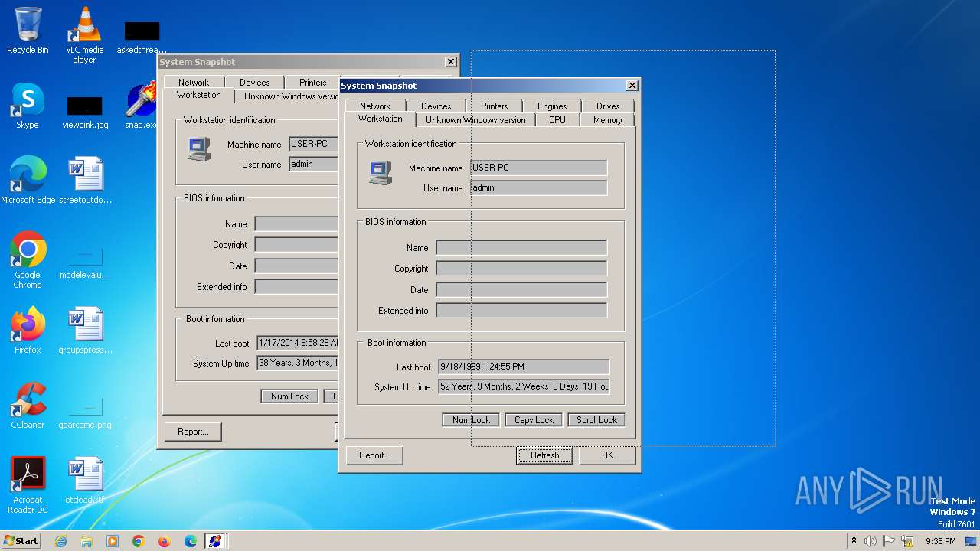Click BIOS Name field in front window
The height and width of the screenshot is (551, 980).
tap(521, 248)
